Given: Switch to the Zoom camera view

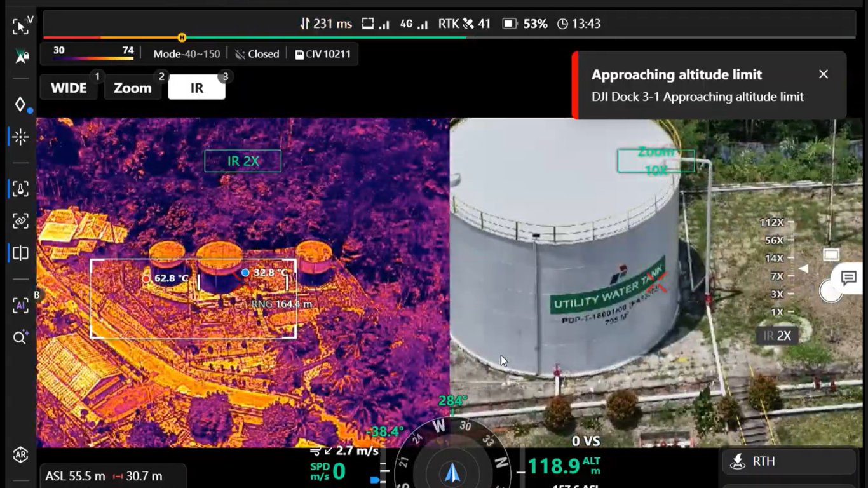Looking at the screenshot, I should (x=132, y=88).
